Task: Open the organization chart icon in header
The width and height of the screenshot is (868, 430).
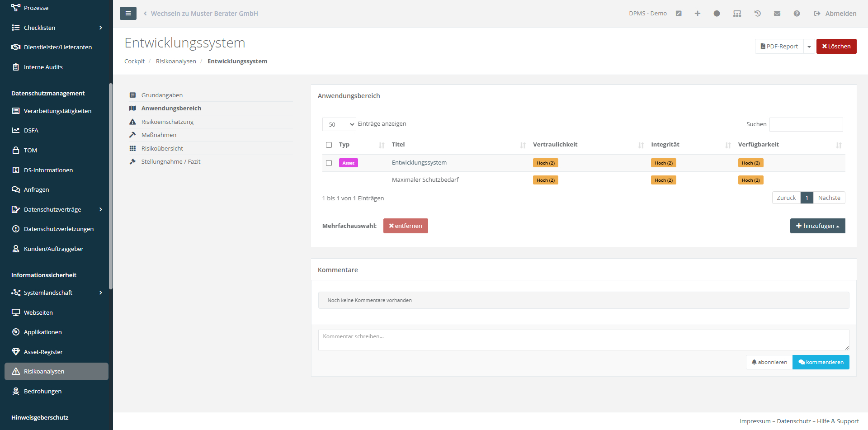Action: click(737, 14)
